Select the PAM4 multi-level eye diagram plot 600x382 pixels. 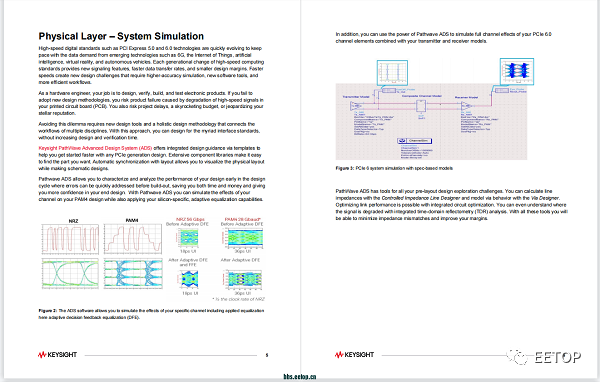(133, 273)
